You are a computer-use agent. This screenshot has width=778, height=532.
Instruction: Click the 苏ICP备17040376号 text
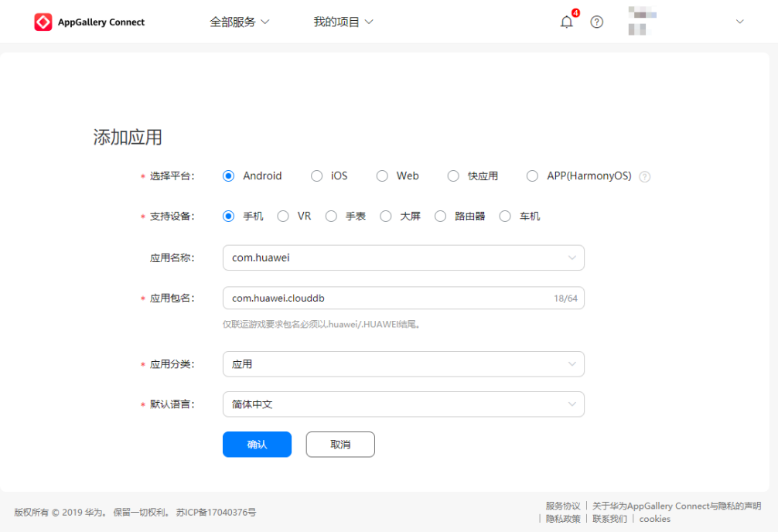tap(216, 512)
